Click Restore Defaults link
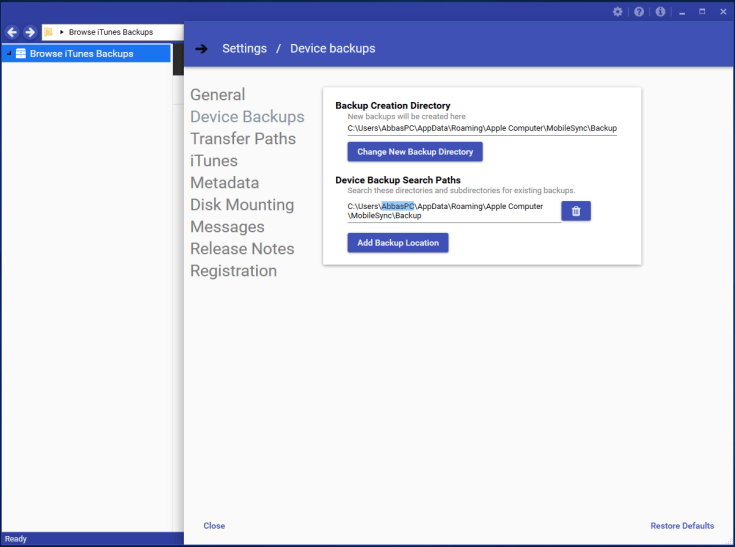The width and height of the screenshot is (735, 547). (x=682, y=526)
